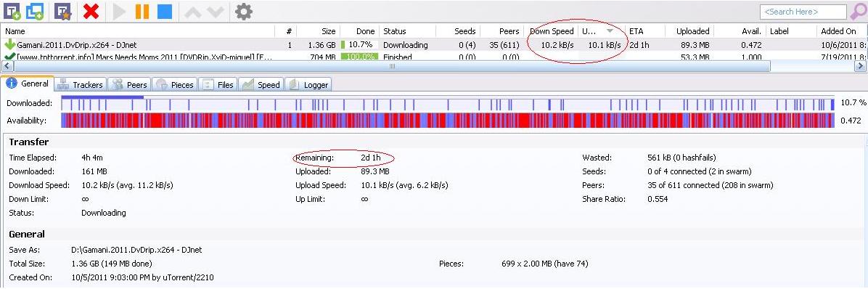Click Total Size value 1.36 GB (149 MB done)
Viewport: 868px width, 289px height.
pyautogui.click(x=112, y=264)
